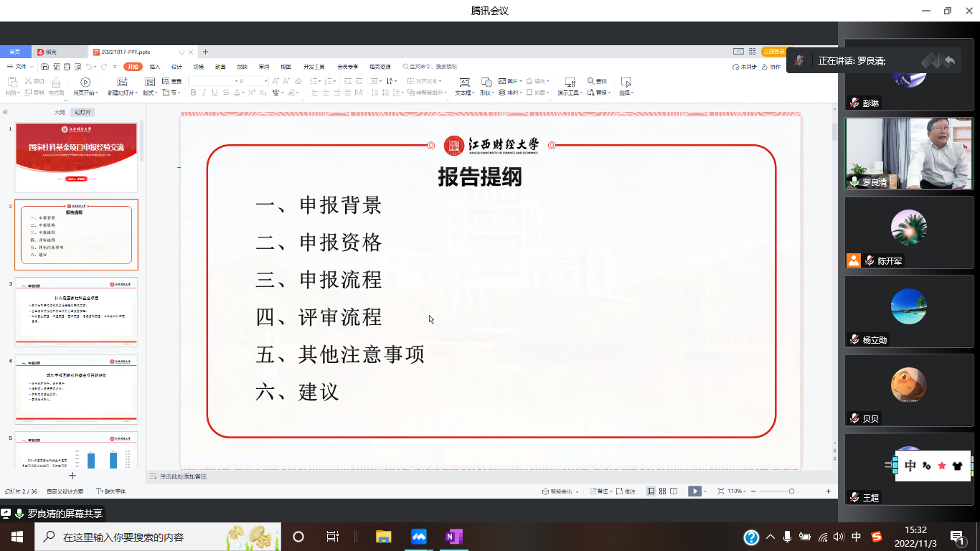Toggle underline text formatting
This screenshot has height=551, width=980.
215,93
